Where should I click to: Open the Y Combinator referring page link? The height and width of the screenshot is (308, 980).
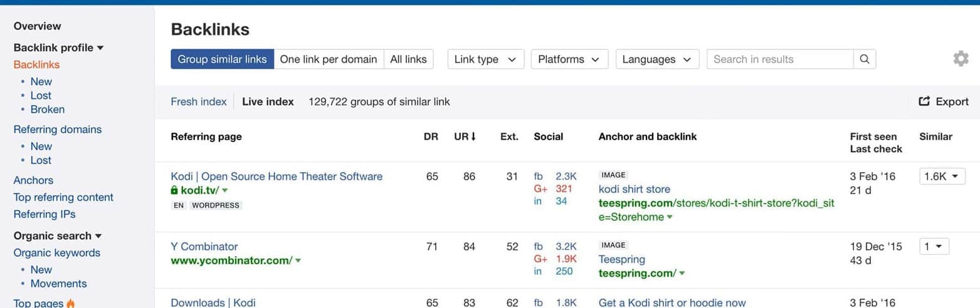(204, 247)
